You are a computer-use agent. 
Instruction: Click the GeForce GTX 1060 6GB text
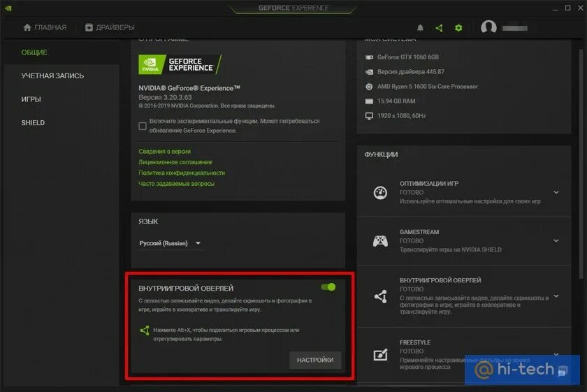coord(408,57)
